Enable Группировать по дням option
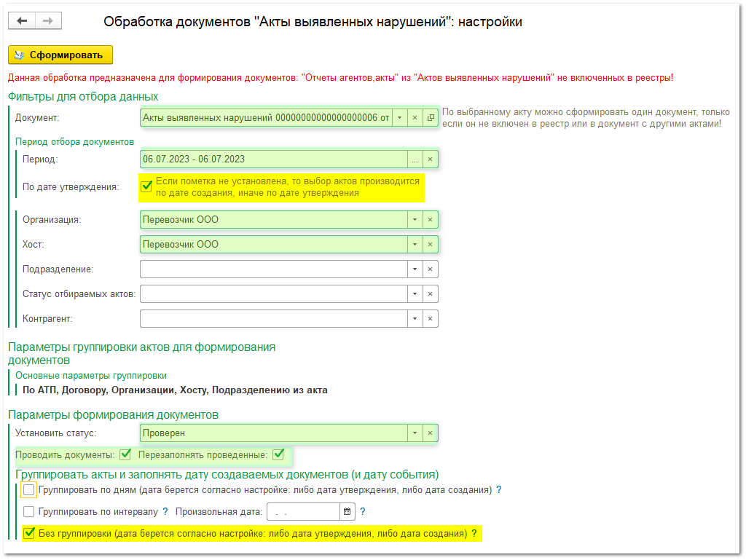Viewport: 746px width, 560px height. coord(28,490)
